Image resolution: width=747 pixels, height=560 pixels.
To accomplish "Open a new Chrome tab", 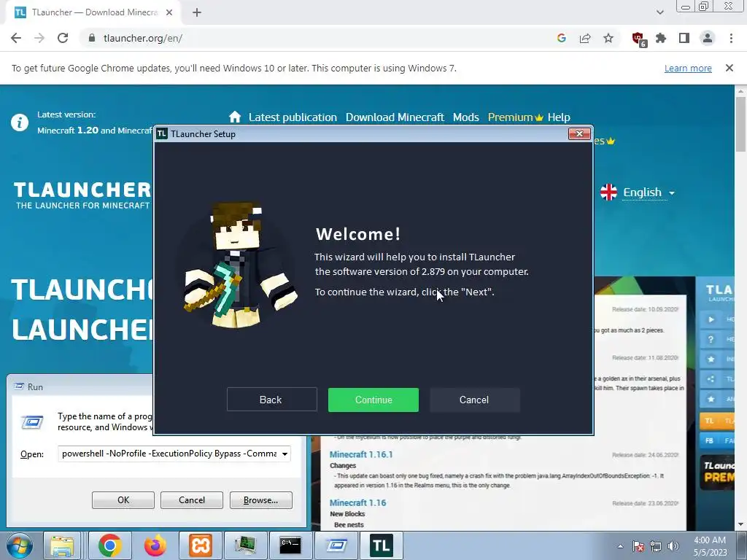I will (x=197, y=12).
